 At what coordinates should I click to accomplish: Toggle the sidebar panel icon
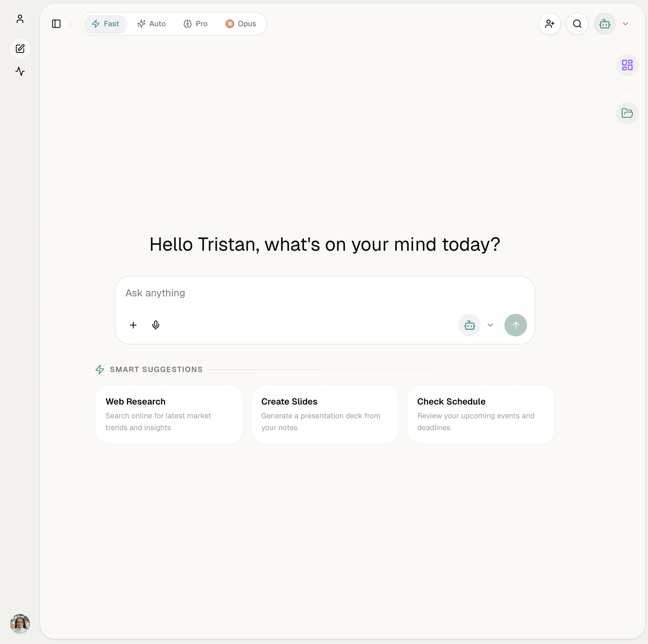point(56,24)
